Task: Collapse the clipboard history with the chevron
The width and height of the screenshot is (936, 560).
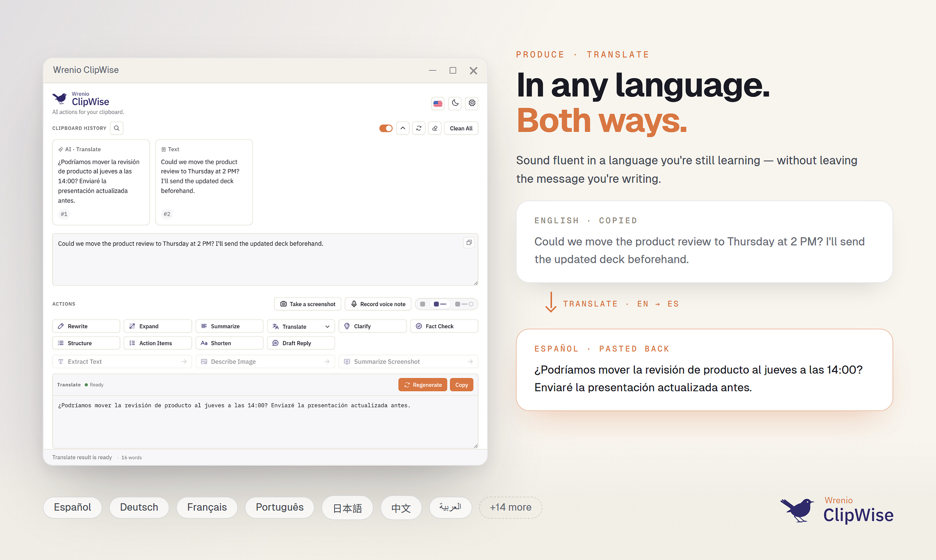Action: [x=403, y=128]
